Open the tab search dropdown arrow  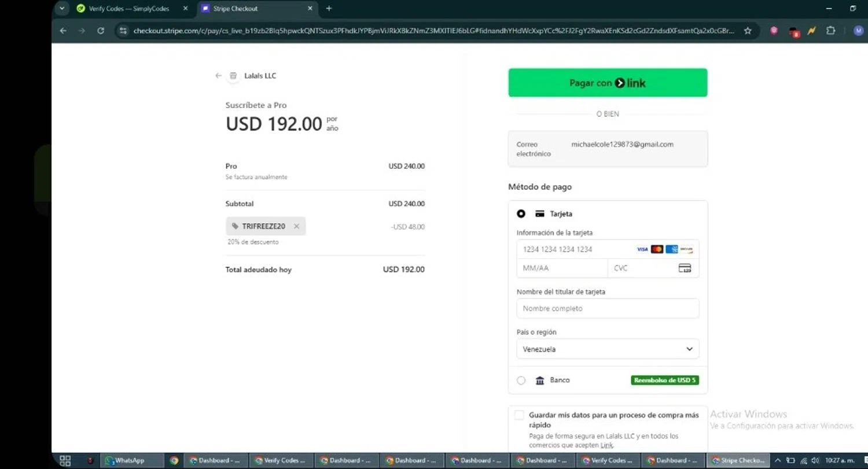pos(62,9)
